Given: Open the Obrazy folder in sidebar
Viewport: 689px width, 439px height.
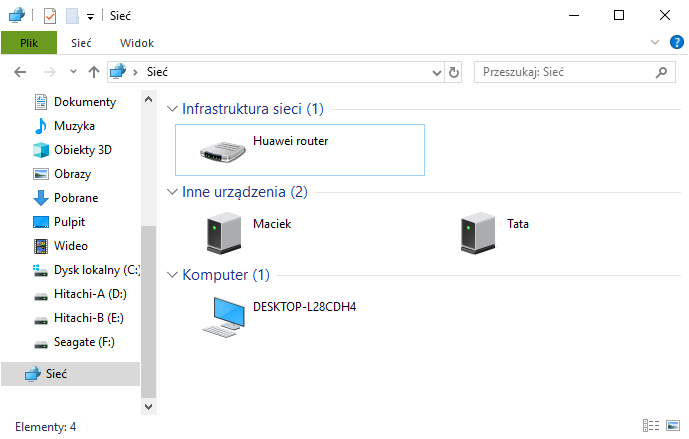Looking at the screenshot, I should pos(63,174).
